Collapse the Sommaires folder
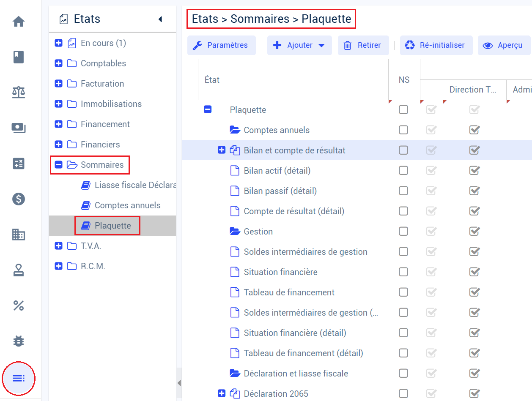 point(59,165)
